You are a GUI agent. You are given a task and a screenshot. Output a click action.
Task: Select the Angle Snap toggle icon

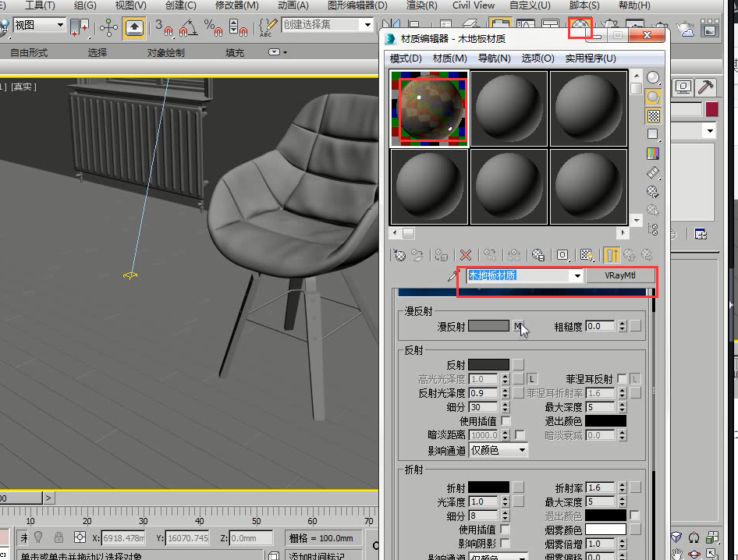(x=188, y=27)
